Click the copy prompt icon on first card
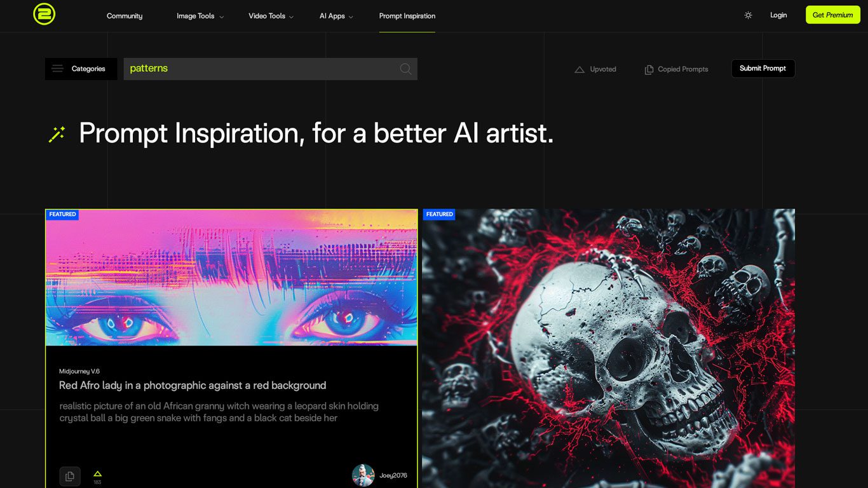Viewport: 868px width, 488px height. [70, 476]
